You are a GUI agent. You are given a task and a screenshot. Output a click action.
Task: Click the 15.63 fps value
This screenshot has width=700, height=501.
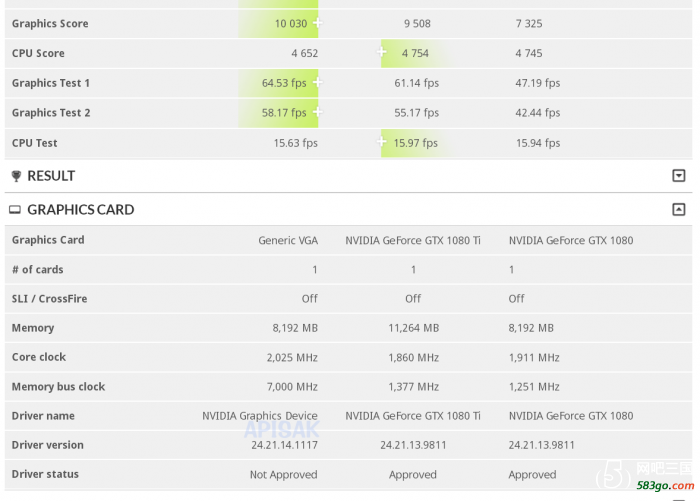296,143
